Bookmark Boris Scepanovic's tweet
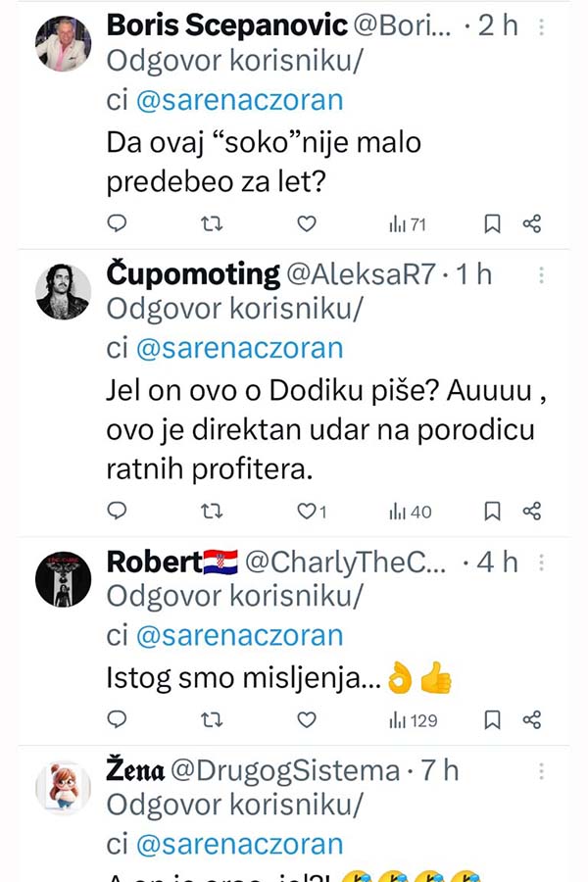The height and width of the screenshot is (882, 588). (493, 224)
